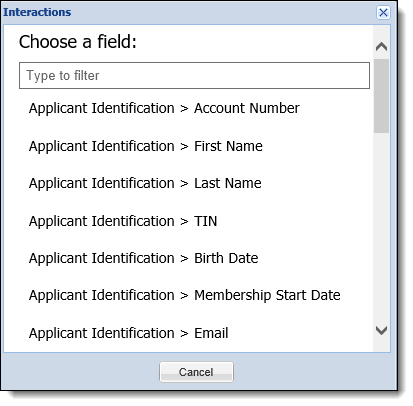Pick Applicant Identification > Last Name

pos(145,183)
